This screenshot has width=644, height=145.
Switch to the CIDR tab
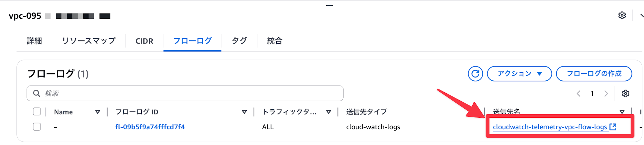tap(144, 41)
